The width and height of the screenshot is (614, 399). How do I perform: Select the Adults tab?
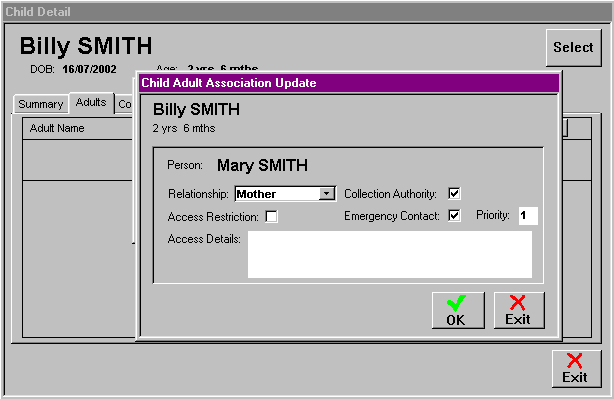pos(91,103)
